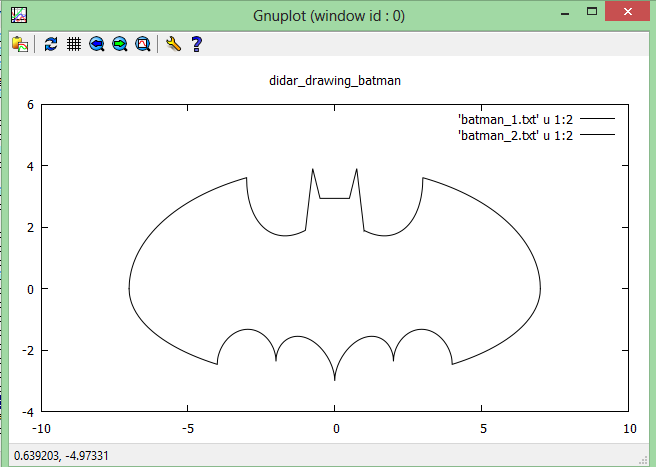
Task: Click the Gnuplot window system icon
Action: pyautogui.click(x=19, y=15)
